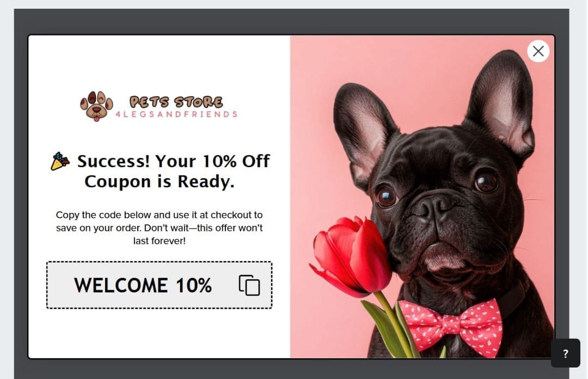Click the Coupon is Ready heading line
This screenshot has height=379, width=588.
[x=160, y=182]
